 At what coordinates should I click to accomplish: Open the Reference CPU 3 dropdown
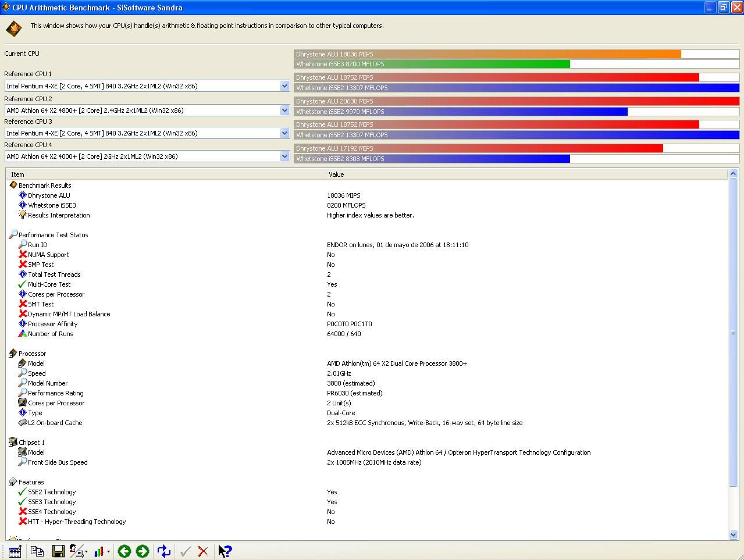tap(284, 133)
